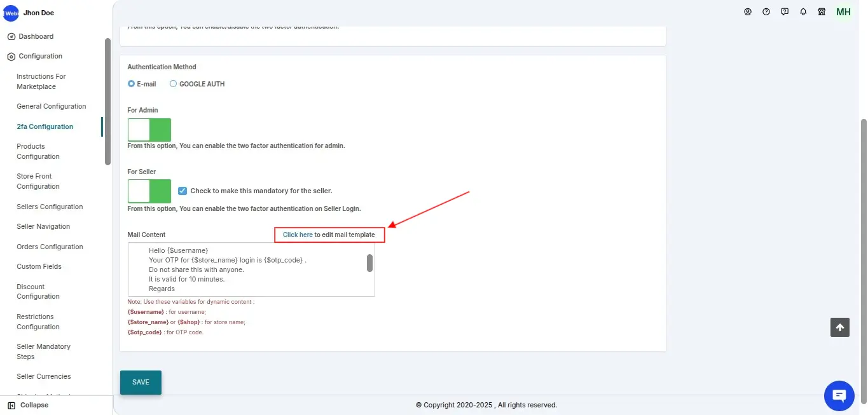Open Restrictions Configuration
Screen dimensions: 868x415
pos(38,322)
